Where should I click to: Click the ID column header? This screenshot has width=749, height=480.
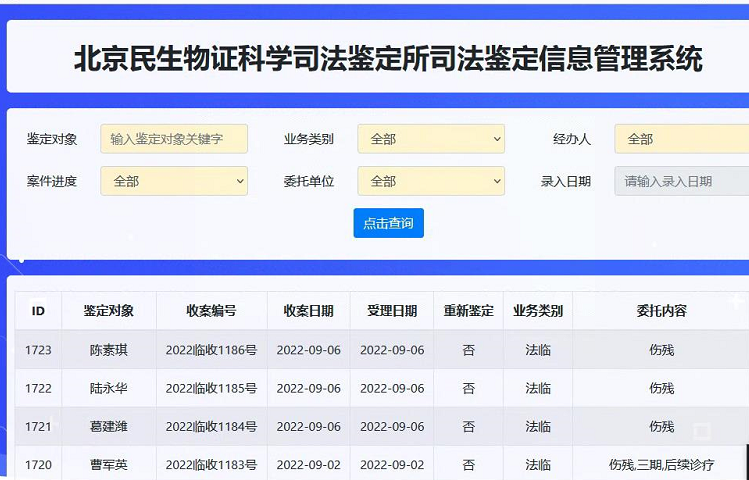[x=38, y=311]
